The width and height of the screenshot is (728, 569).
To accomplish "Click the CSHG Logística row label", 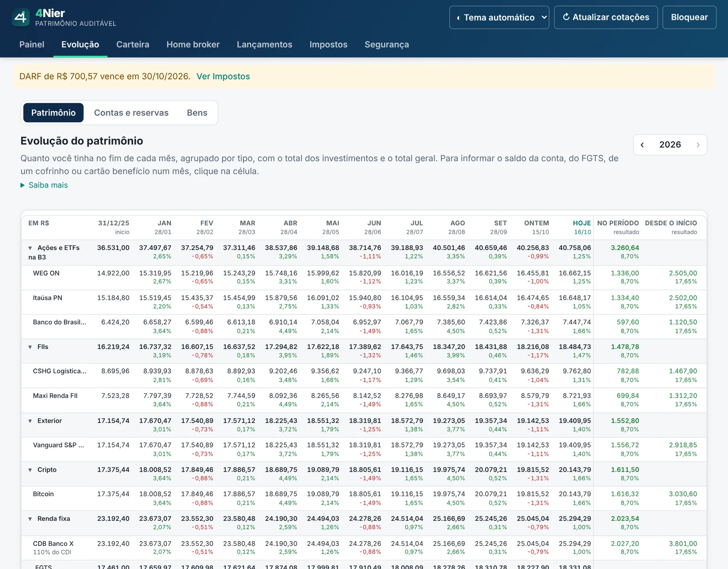I will coord(59,371).
